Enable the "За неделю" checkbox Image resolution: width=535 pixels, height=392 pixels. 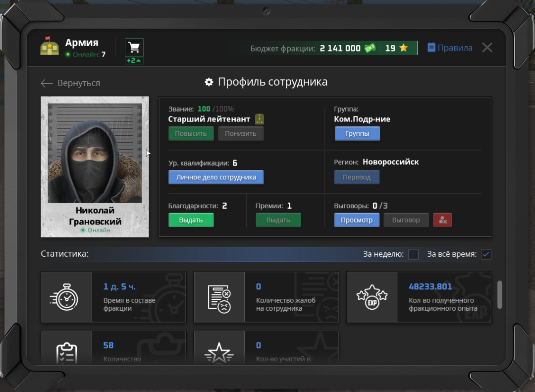click(x=413, y=254)
